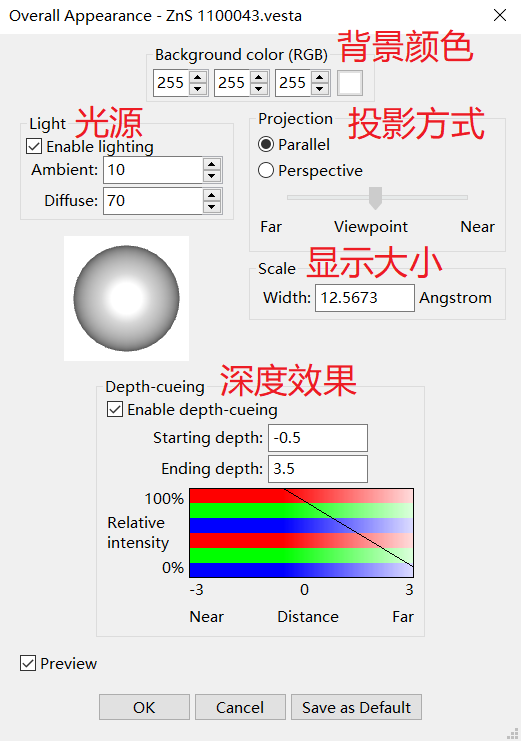Click the Viewpoint slider handle

click(375, 198)
